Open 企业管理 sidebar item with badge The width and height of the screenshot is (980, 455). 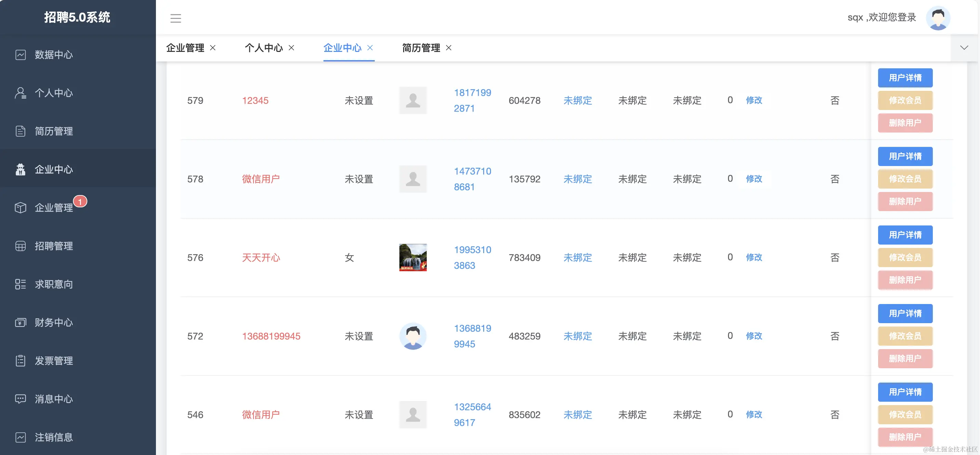click(54, 208)
